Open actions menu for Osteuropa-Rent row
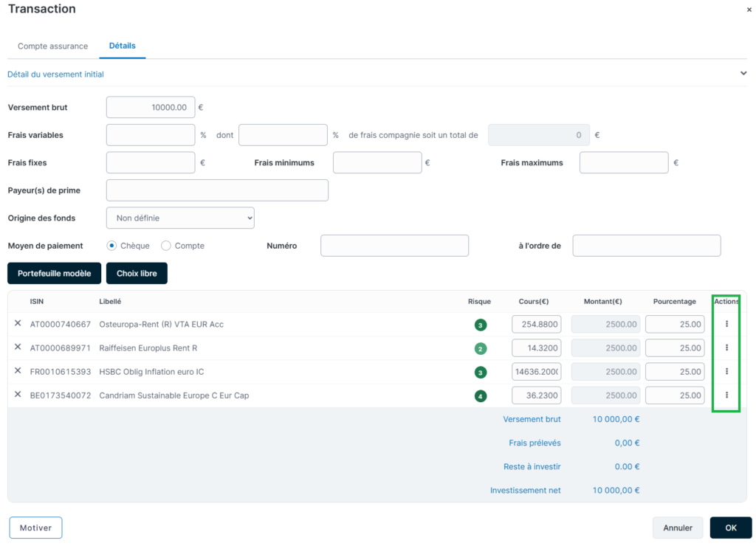756x546 pixels. point(726,324)
